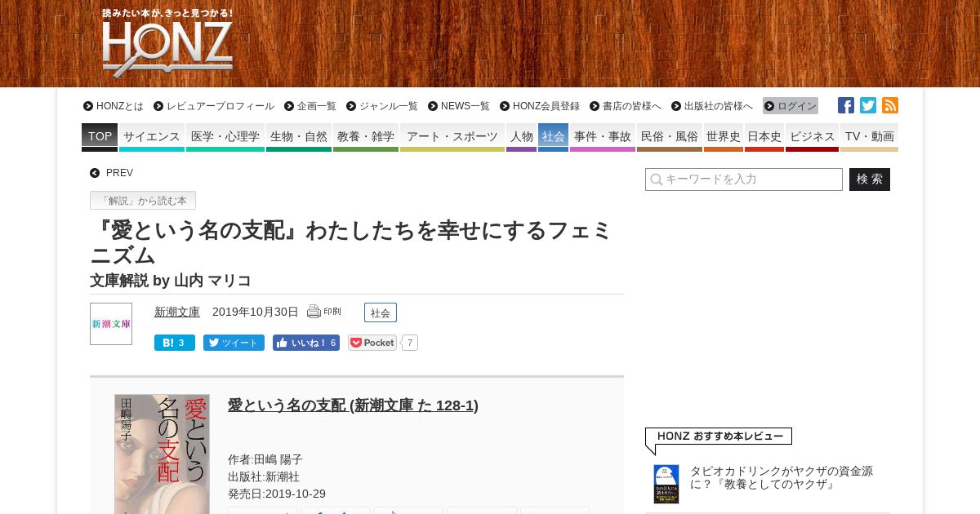Focus the キーワードを入力 search field
Viewport: 980px width, 514px height.
pos(744,179)
